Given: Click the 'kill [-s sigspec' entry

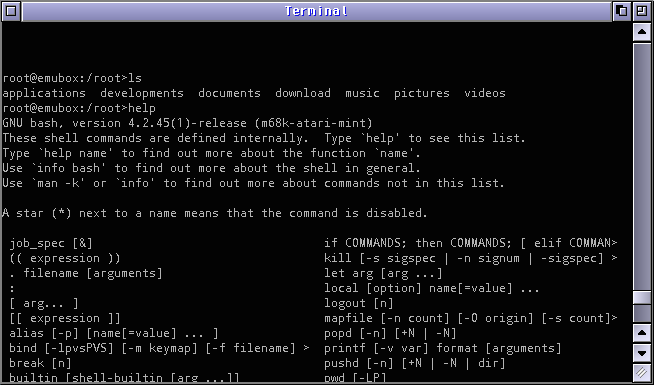Looking at the screenshot, I should (470, 259).
